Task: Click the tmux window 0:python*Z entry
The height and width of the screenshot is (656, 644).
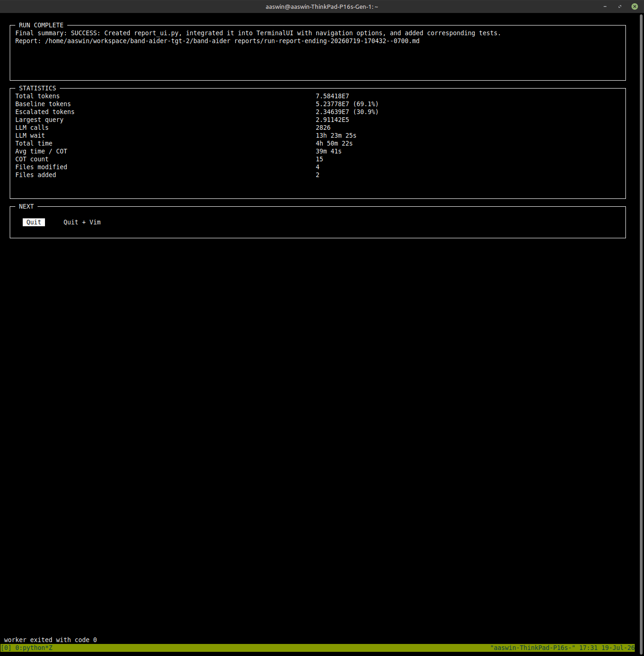Action: coord(34,648)
